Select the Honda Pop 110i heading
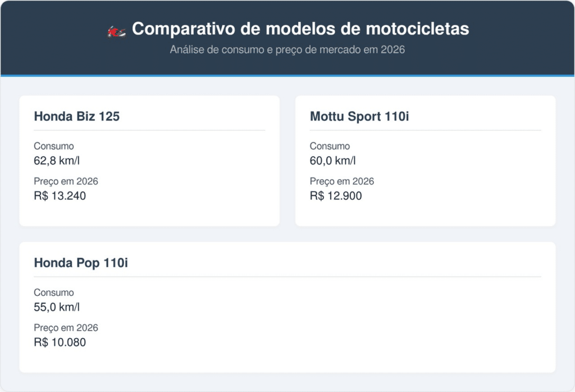 81,263
